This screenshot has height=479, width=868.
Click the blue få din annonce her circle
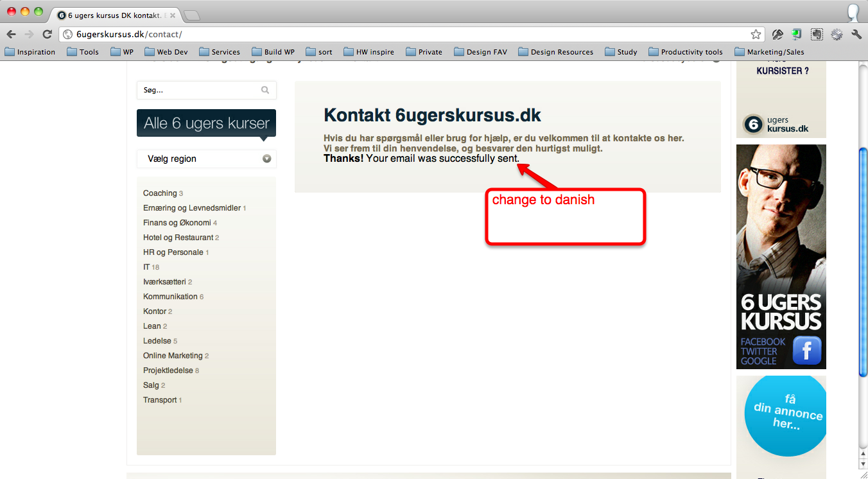pyautogui.click(x=785, y=415)
